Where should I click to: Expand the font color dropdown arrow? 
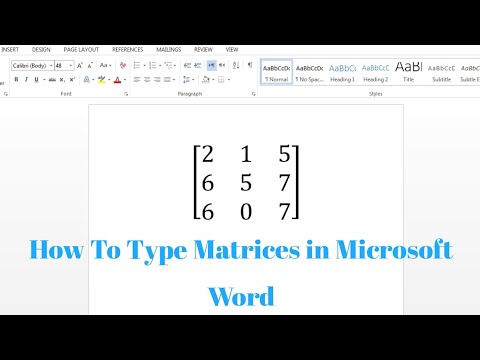[x=125, y=80]
